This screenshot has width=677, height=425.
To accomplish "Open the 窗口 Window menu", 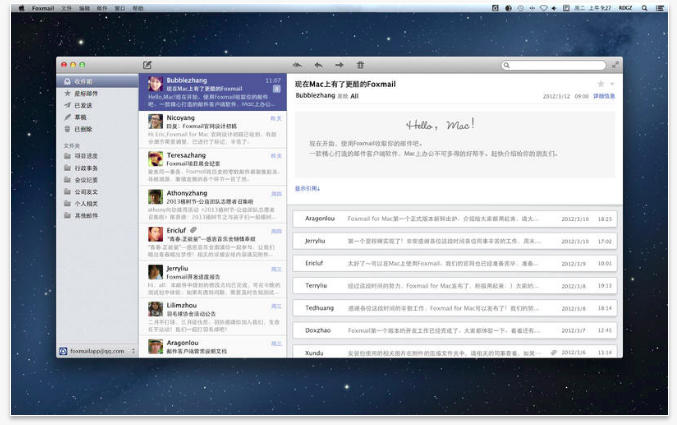I will click(120, 8).
